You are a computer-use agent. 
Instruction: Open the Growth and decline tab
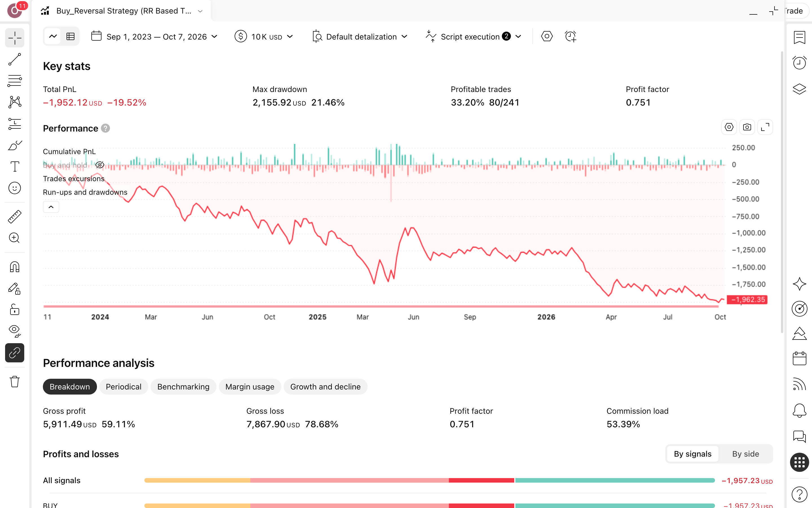(325, 387)
